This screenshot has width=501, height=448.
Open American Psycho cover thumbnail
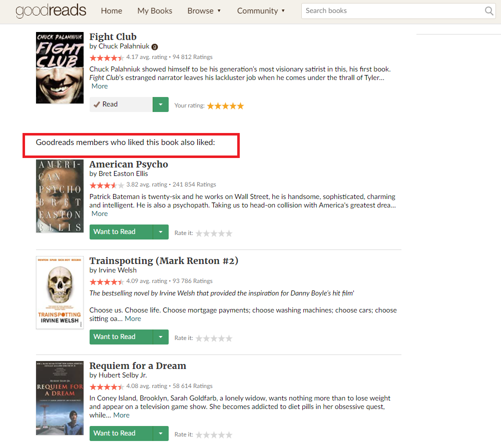[60, 196]
